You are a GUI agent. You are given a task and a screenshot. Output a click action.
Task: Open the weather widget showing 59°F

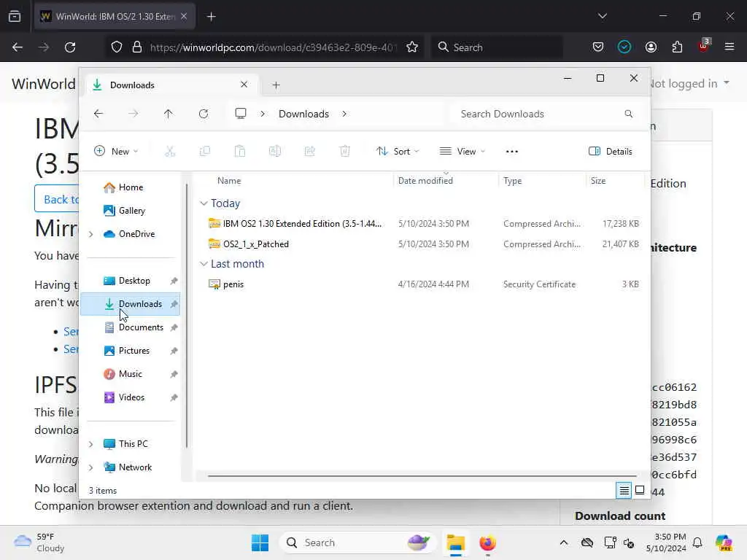(x=40, y=542)
